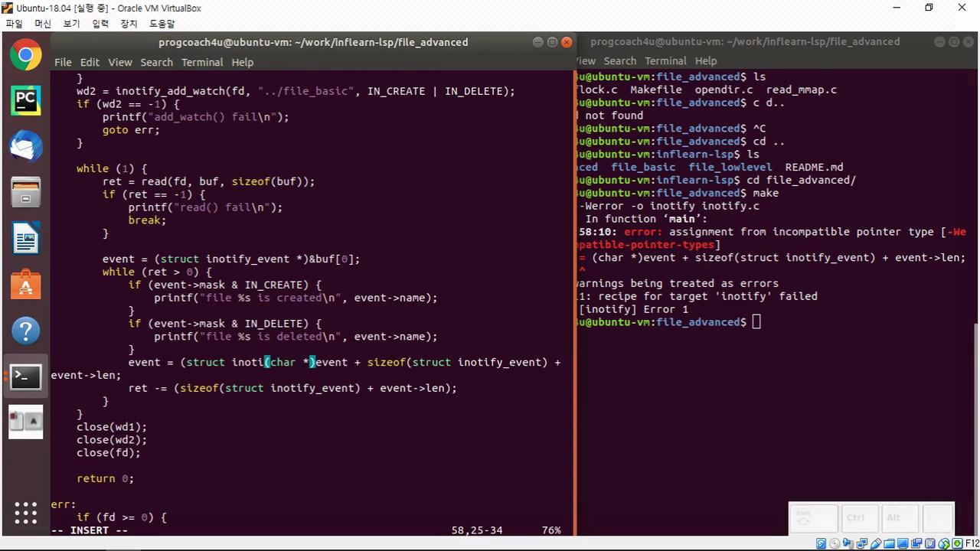
Task: Click 'close(wd1);' line in vim
Action: 112,427
